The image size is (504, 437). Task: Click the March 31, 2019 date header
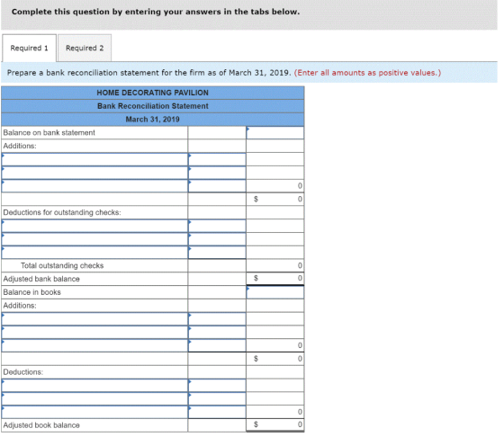click(x=153, y=120)
